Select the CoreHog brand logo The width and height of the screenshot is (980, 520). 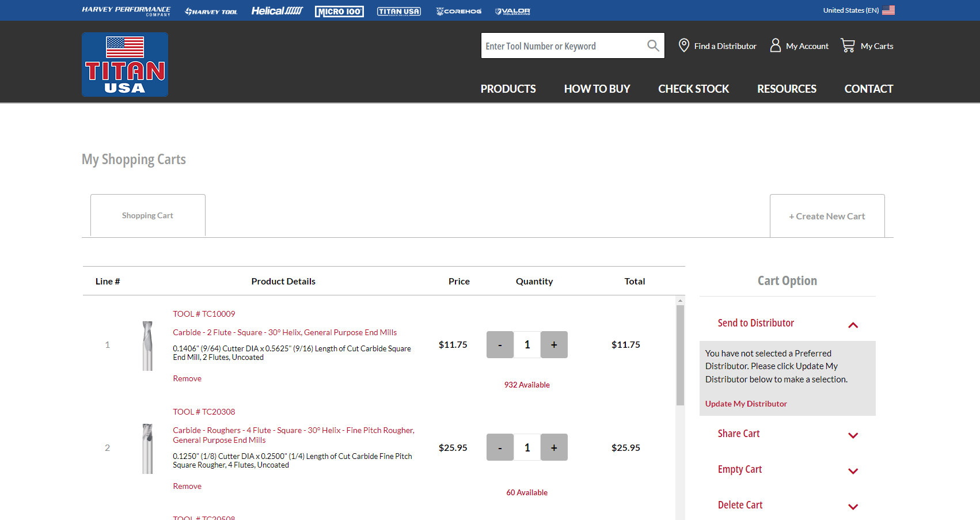(458, 10)
